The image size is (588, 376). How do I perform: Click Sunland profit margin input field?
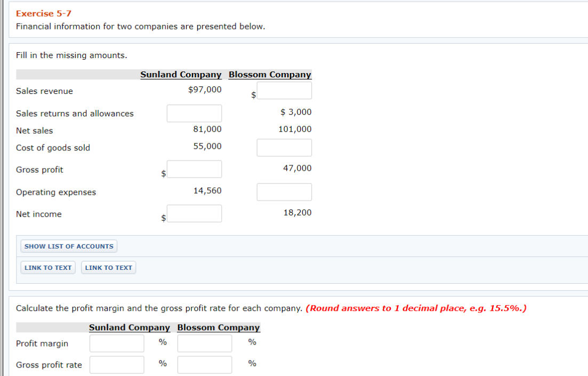pyautogui.click(x=117, y=343)
